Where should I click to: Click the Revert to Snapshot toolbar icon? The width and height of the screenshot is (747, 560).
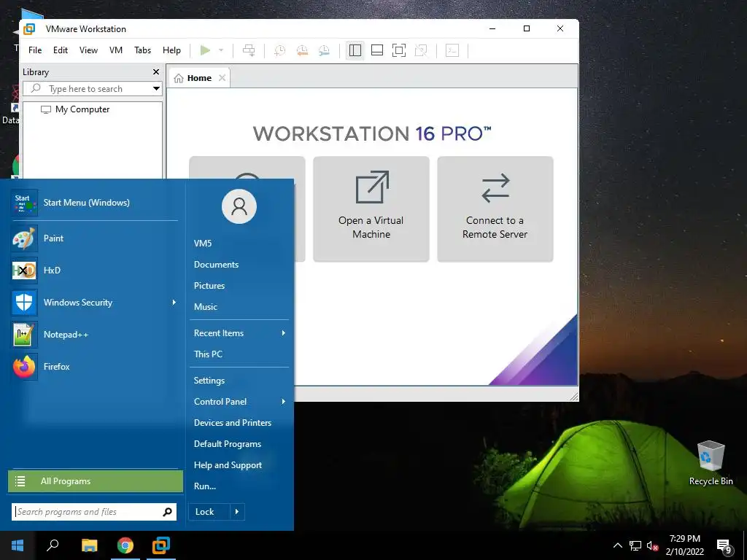[x=302, y=50]
